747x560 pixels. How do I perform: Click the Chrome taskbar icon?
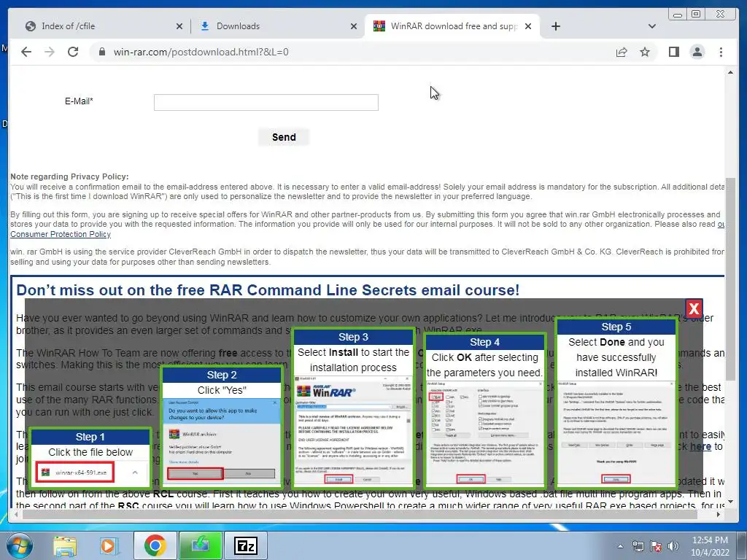pos(155,545)
